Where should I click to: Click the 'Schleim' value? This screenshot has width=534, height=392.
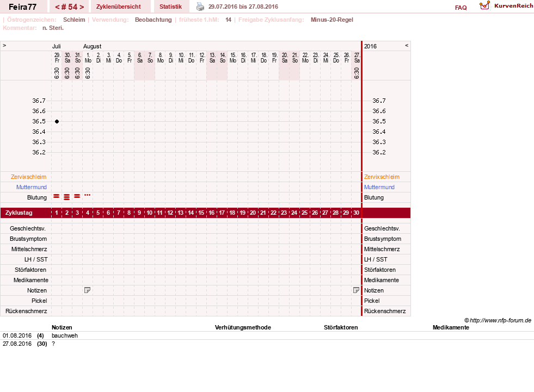[x=74, y=20]
